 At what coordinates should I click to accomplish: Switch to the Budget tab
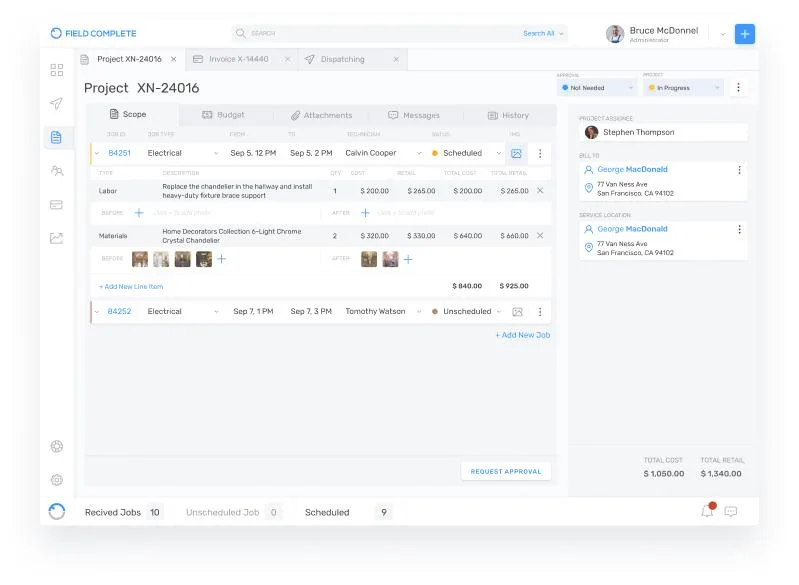coord(223,115)
